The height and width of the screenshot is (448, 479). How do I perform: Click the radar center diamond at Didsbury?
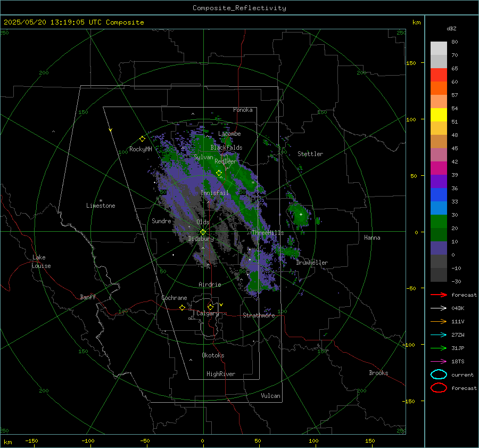coord(203,232)
